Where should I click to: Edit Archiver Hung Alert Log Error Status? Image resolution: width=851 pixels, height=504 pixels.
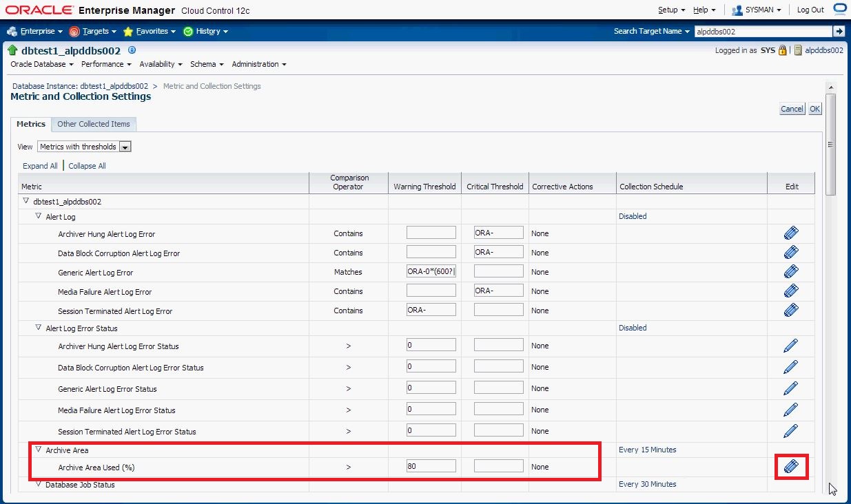tap(791, 346)
